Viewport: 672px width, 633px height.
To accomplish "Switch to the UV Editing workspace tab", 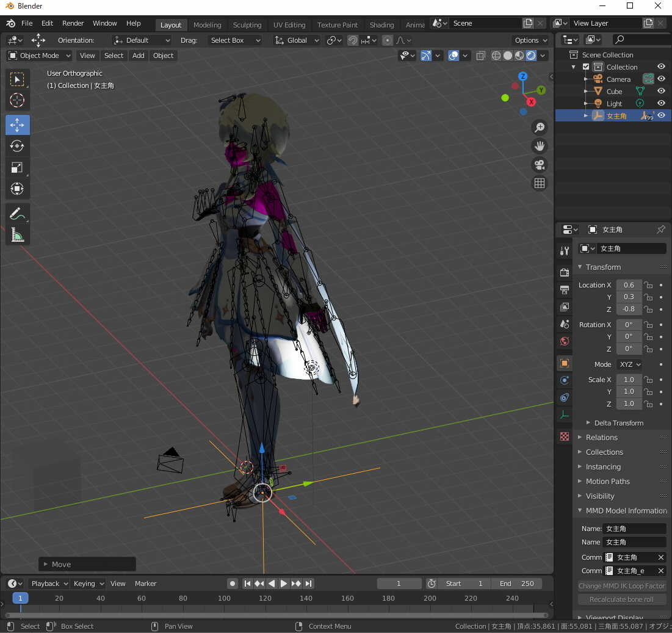I will pos(289,25).
